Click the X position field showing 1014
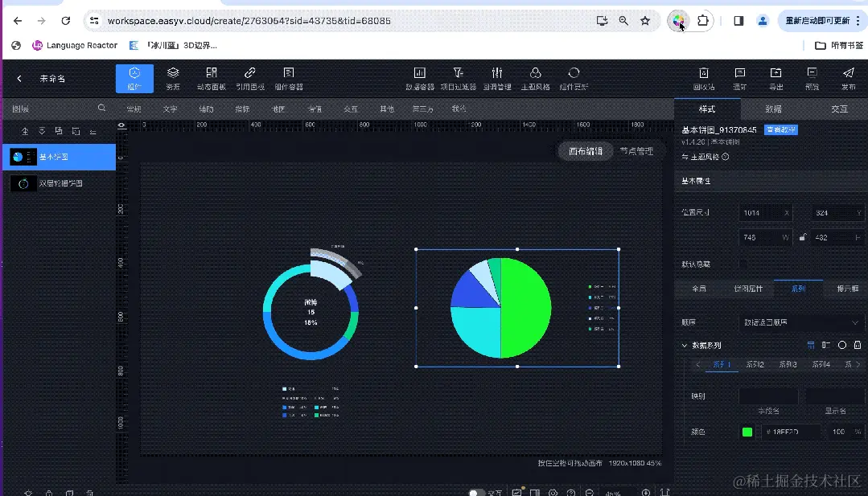The width and height of the screenshot is (868, 496). click(x=766, y=213)
